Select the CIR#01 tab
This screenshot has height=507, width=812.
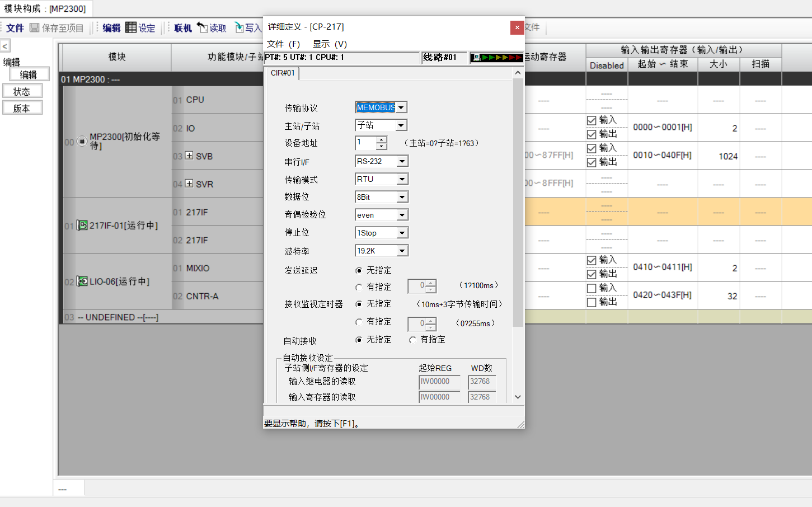click(x=283, y=73)
